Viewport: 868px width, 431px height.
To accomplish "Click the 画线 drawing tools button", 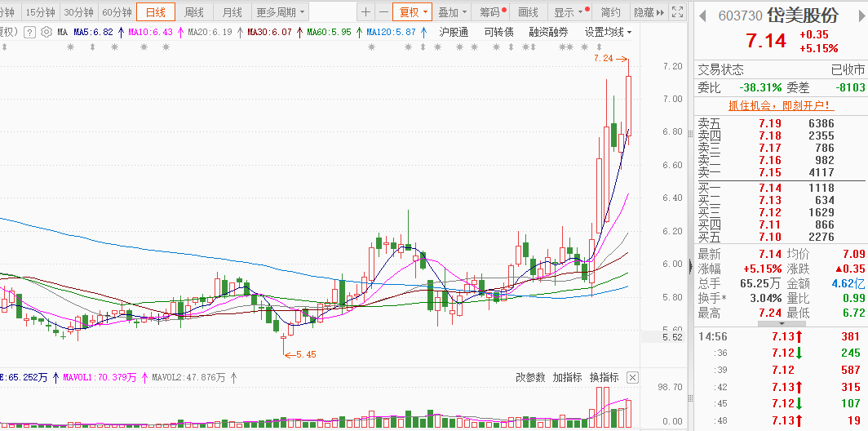I will pos(528,11).
